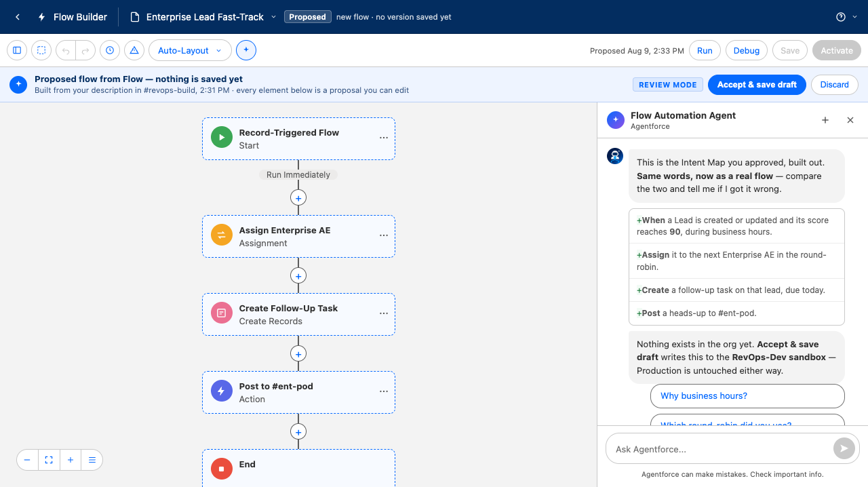Show errors and warnings triangle icon
The width and height of the screenshot is (868, 487).
click(x=134, y=50)
